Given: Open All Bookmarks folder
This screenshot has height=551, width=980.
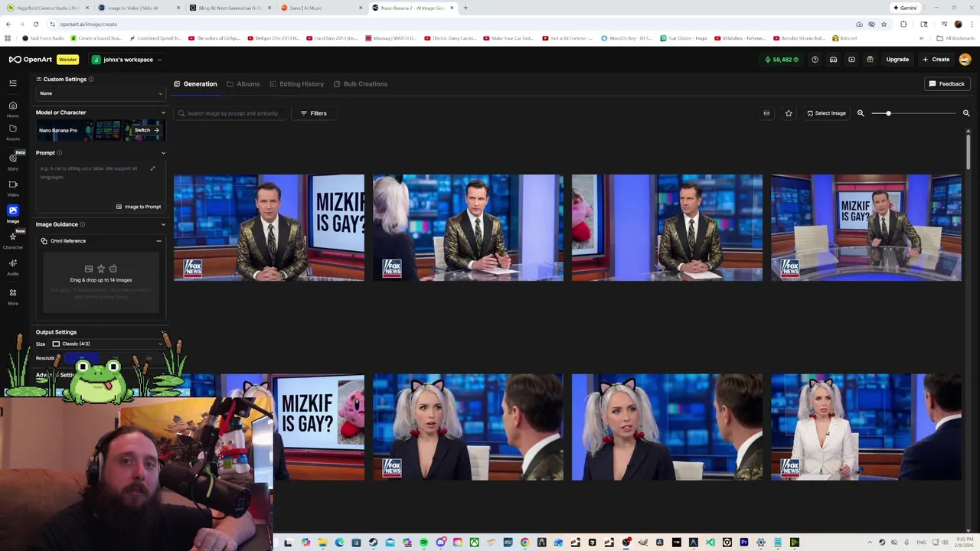Looking at the screenshot, I should tap(955, 38).
